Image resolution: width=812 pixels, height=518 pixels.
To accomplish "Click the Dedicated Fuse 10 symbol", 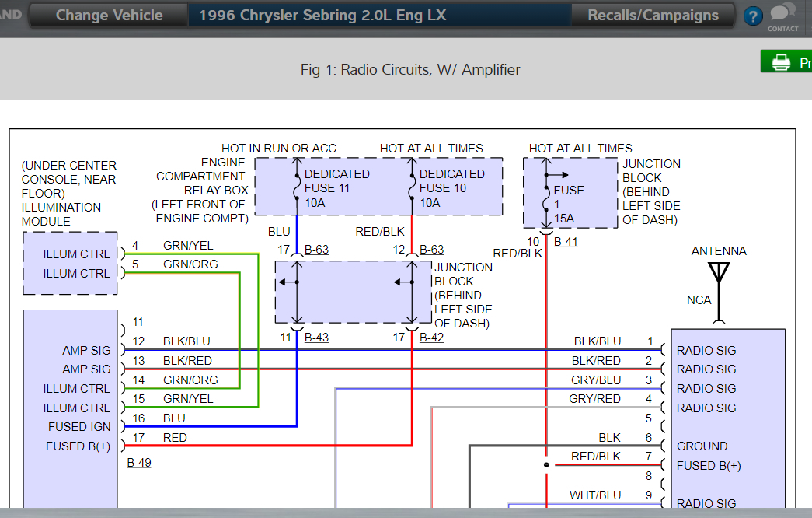I will point(412,187).
